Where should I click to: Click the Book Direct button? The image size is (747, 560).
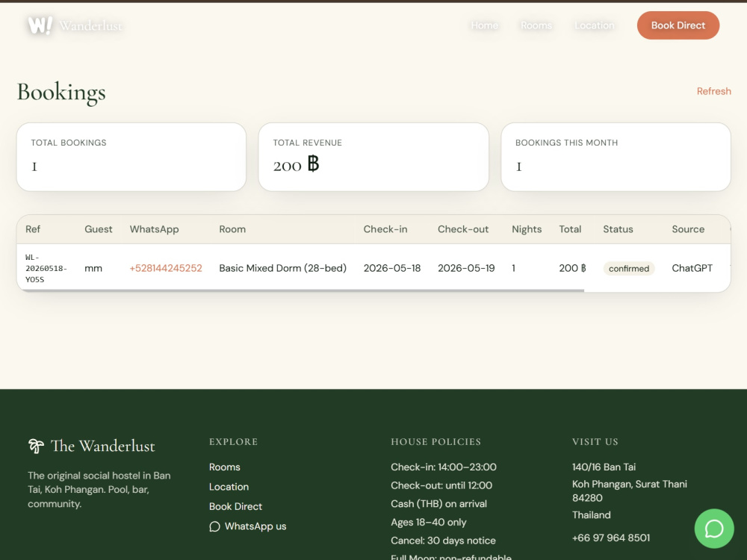point(678,25)
